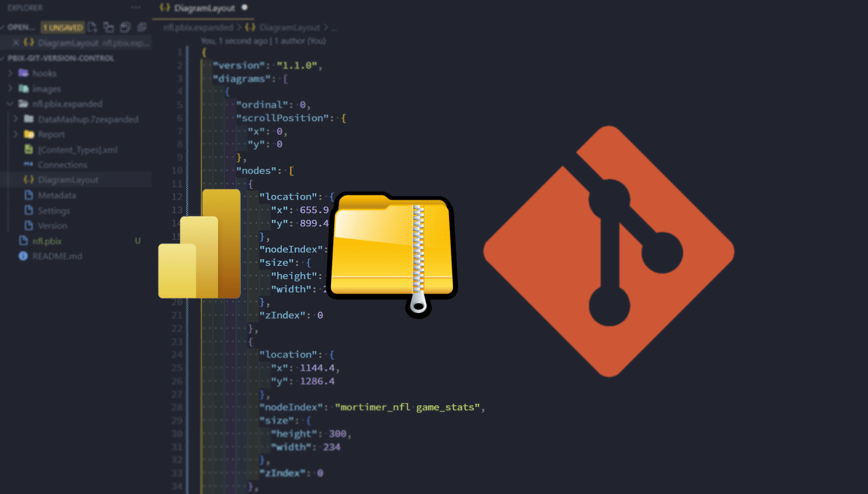The image size is (868, 494).
Task: Expand the DataMashup.7zexpanded folder
Action: click(16, 119)
